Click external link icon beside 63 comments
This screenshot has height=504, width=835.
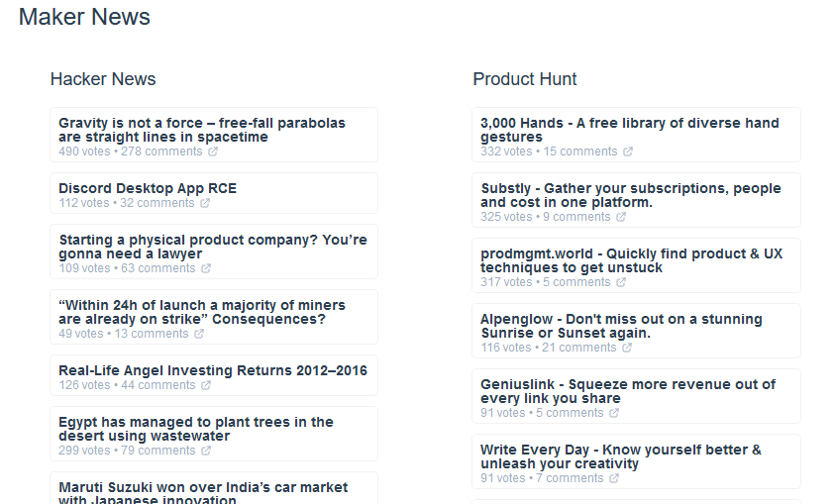pyautogui.click(x=206, y=268)
